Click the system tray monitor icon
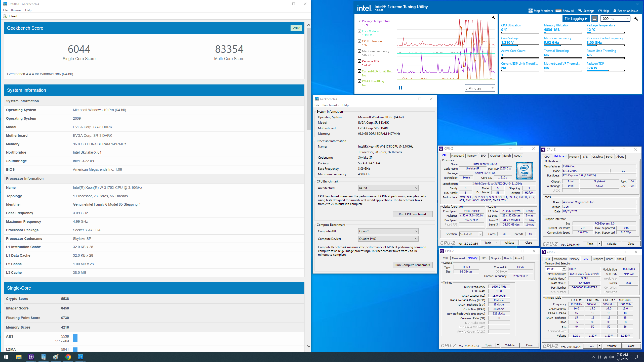644x362 pixels. (599, 357)
